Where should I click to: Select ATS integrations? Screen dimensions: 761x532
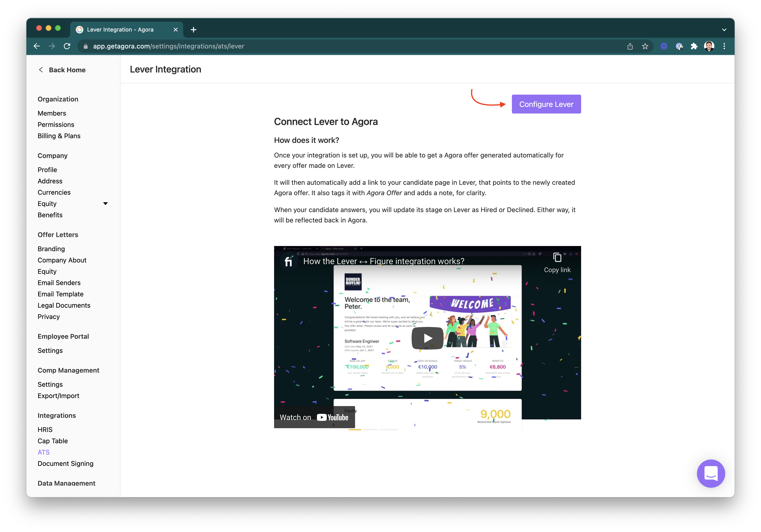[x=44, y=452]
